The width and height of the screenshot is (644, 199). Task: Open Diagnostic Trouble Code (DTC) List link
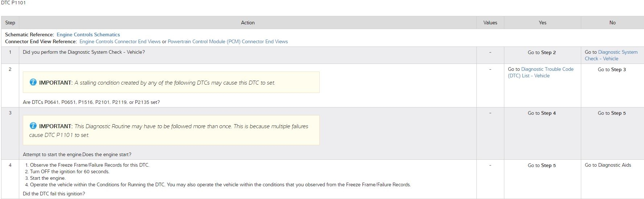click(541, 72)
